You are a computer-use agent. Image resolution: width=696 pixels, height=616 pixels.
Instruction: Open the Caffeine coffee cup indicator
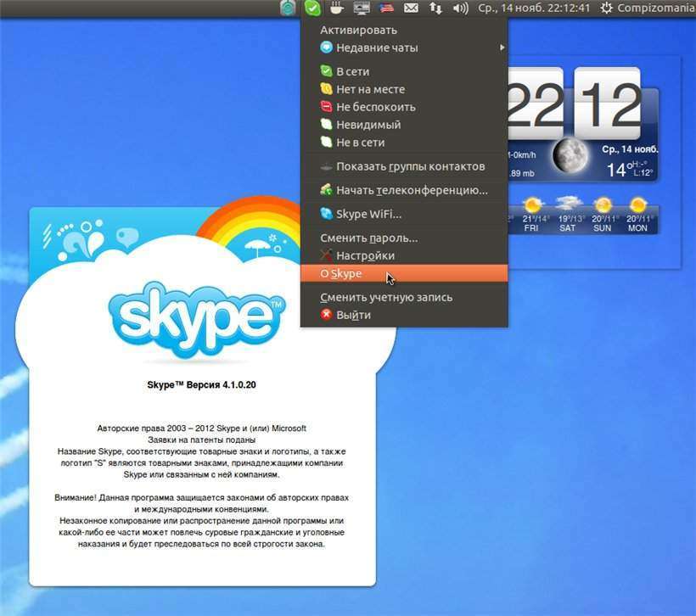coord(337,8)
